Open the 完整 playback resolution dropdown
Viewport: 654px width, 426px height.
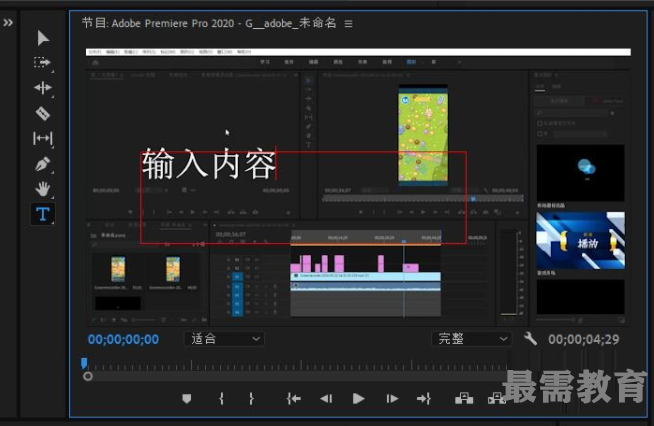[x=471, y=339]
